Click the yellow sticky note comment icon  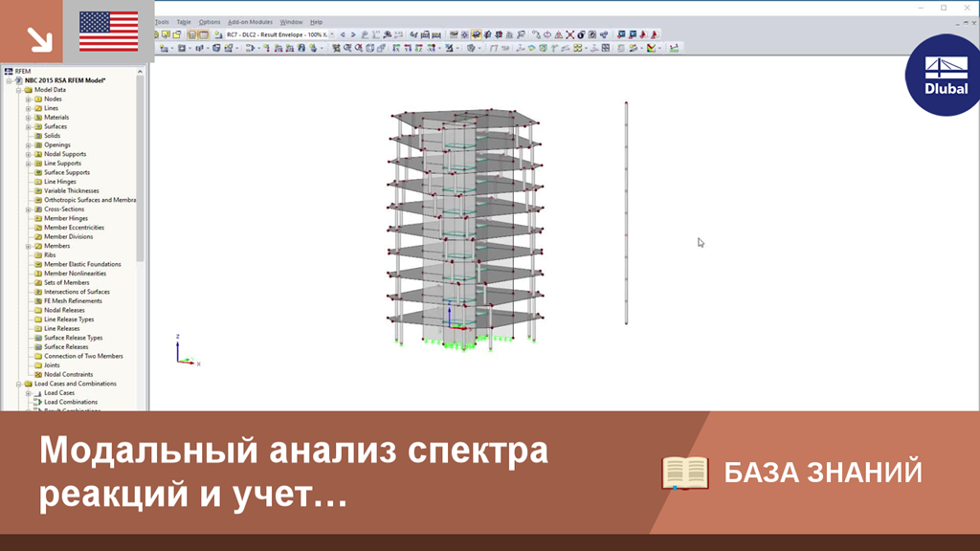[x=166, y=34]
